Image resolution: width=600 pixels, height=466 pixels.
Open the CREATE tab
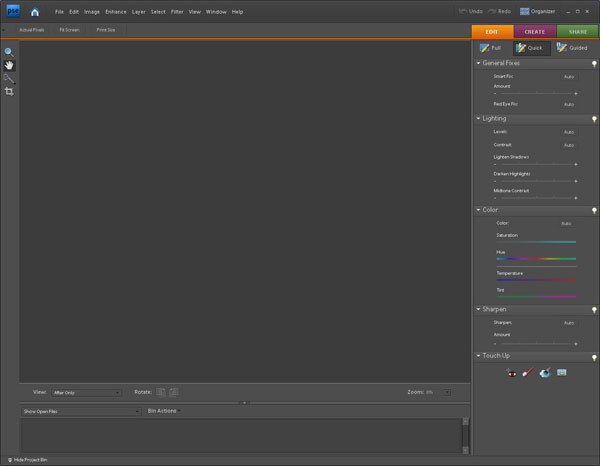coord(535,32)
